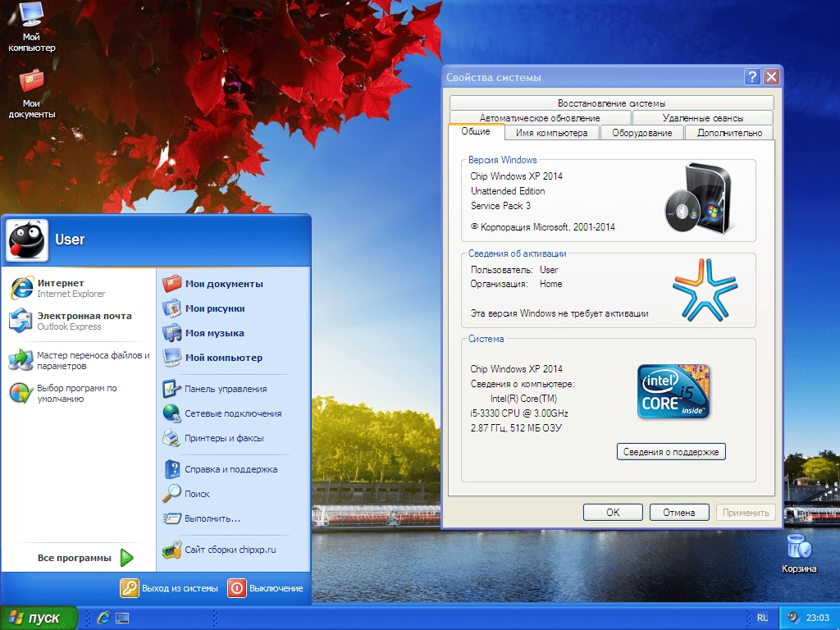Image resolution: width=840 pixels, height=630 pixels.
Task: Start the Files and Settings Transfer Wizard icon
Action: (21, 360)
